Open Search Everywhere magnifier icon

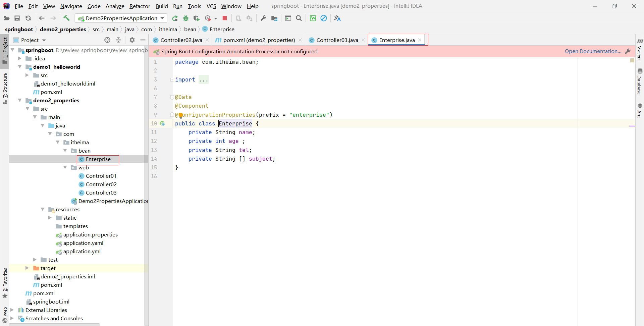[x=299, y=18]
